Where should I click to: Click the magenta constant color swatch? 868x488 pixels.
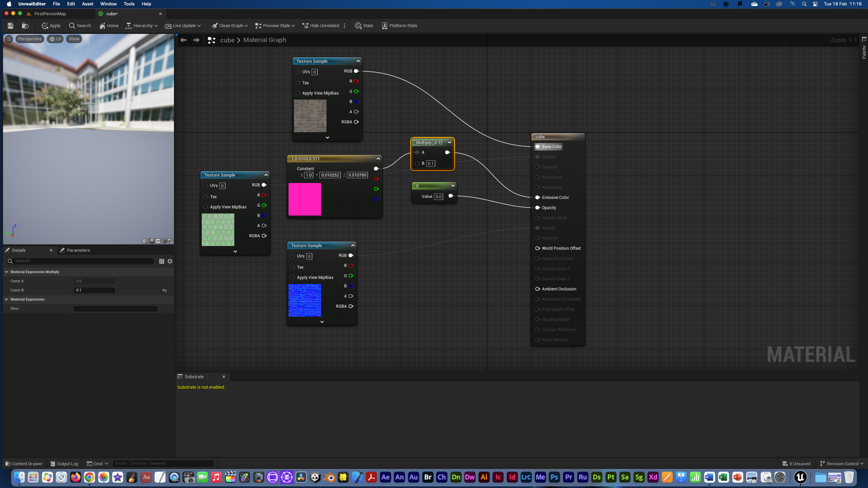(305, 199)
